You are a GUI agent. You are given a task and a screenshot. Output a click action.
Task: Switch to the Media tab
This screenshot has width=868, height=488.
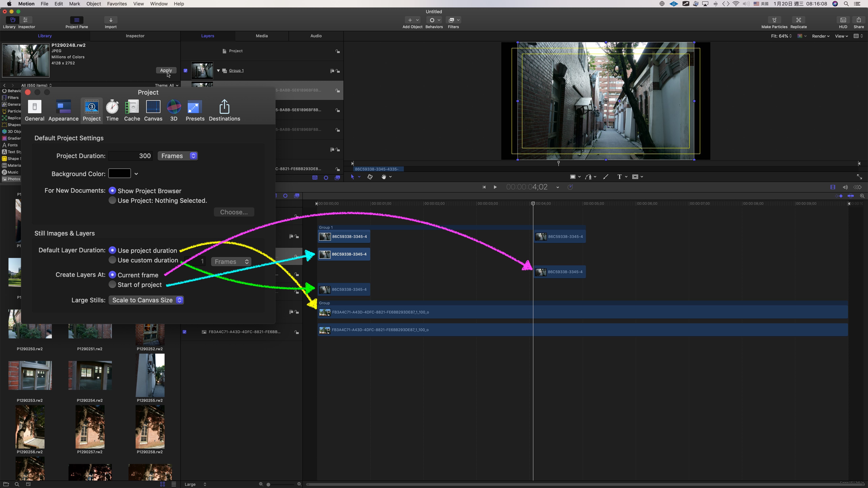coord(261,36)
